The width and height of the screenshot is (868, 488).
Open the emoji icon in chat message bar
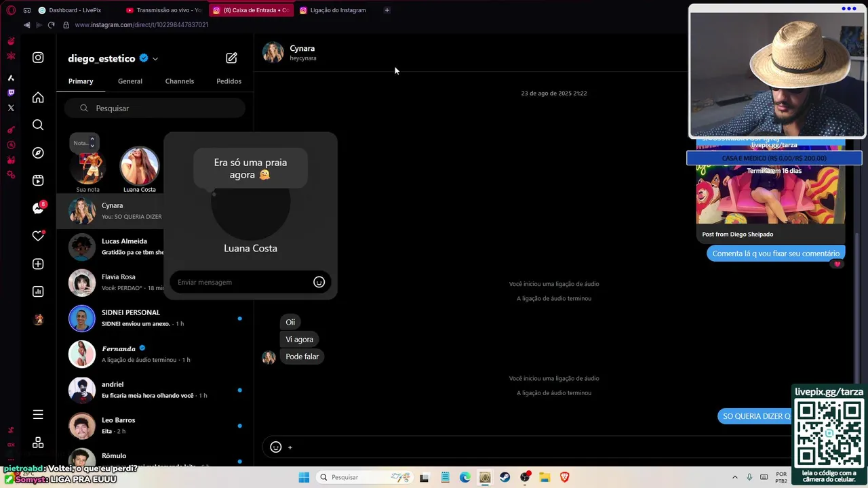point(275,447)
